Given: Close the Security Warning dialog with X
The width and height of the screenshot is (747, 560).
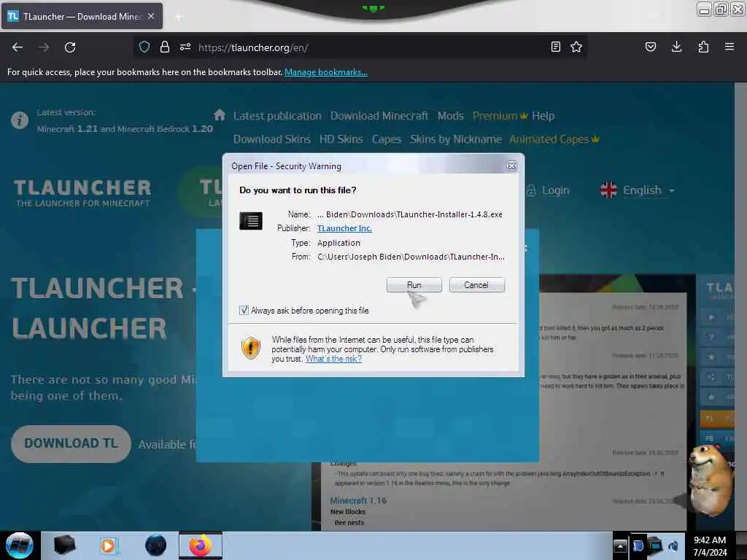Looking at the screenshot, I should coord(511,166).
